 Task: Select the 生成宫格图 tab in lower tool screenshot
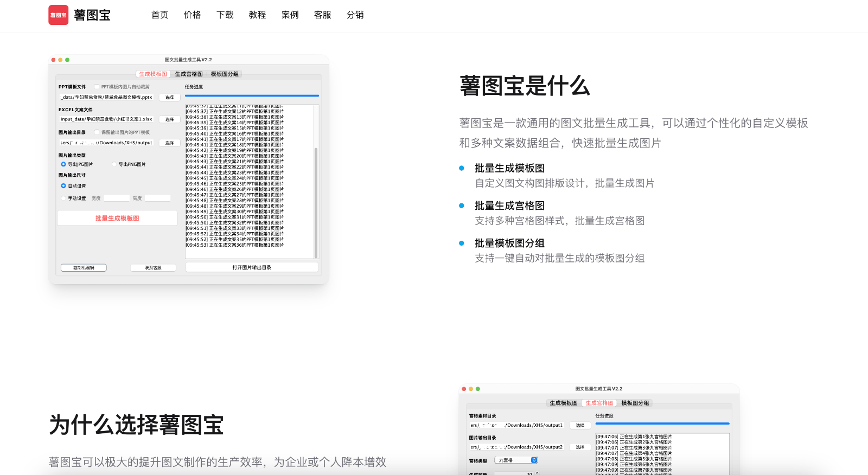point(599,403)
